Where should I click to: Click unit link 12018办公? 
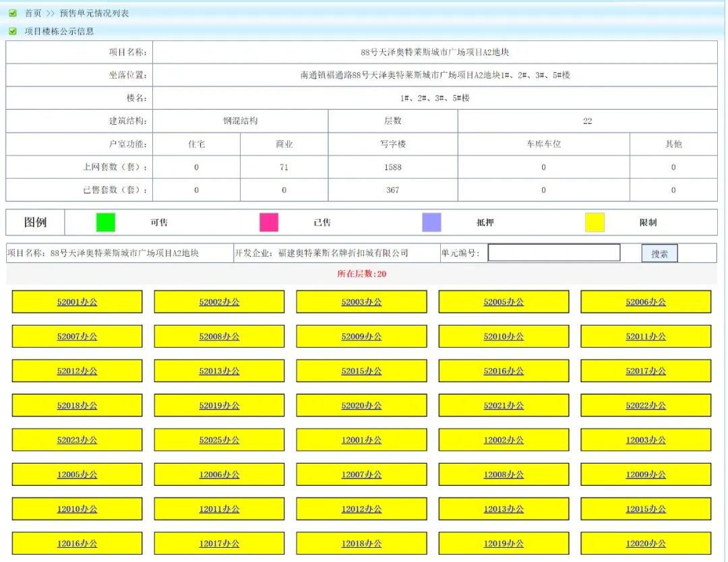tap(361, 543)
